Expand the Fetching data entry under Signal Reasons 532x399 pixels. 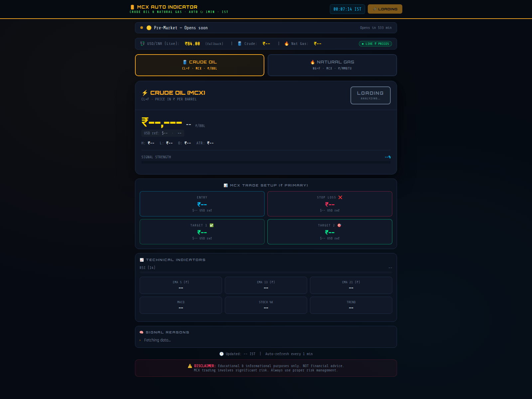157,340
